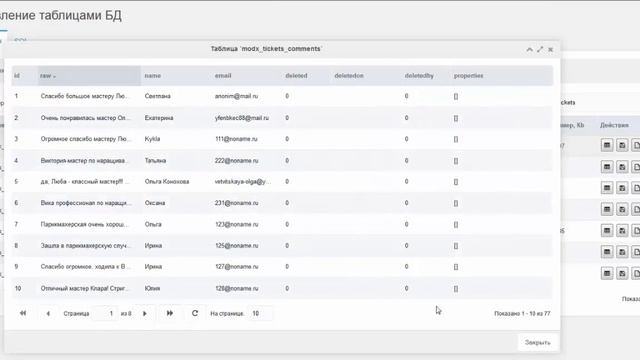Refresh the modx_tickets_comments table
Image resolution: width=640 pixels, height=360 pixels.
pos(195,313)
